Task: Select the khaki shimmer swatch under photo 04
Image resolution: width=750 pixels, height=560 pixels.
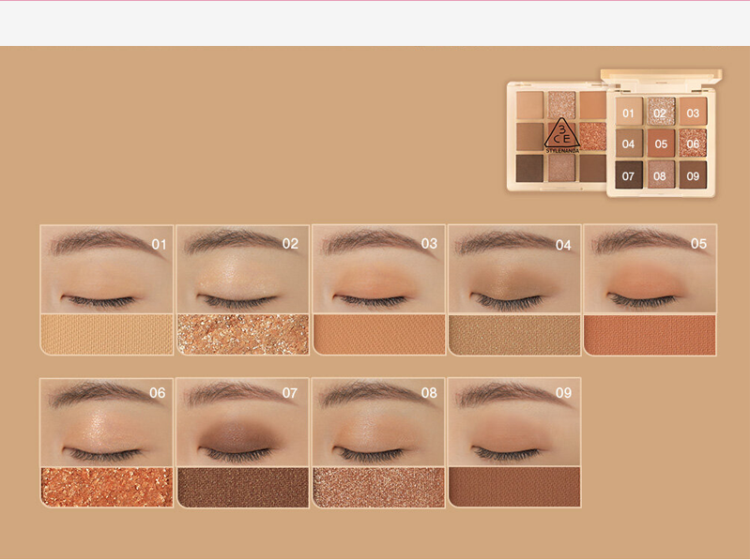Action: click(x=514, y=335)
